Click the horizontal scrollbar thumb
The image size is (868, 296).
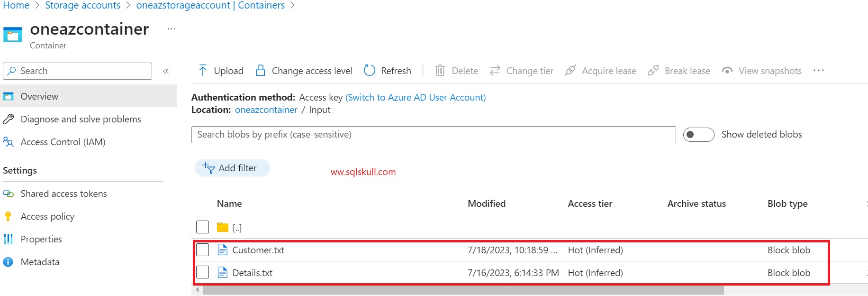[x=463, y=290]
